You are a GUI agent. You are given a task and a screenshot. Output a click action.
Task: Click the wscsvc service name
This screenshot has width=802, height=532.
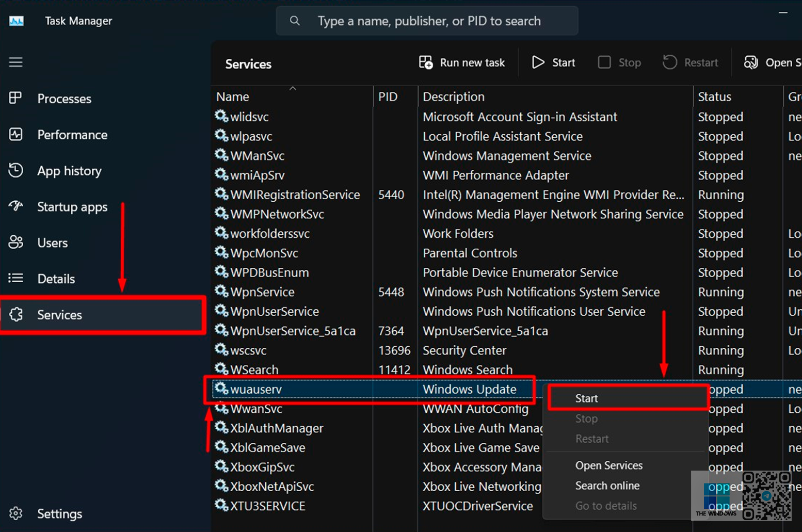(248, 350)
